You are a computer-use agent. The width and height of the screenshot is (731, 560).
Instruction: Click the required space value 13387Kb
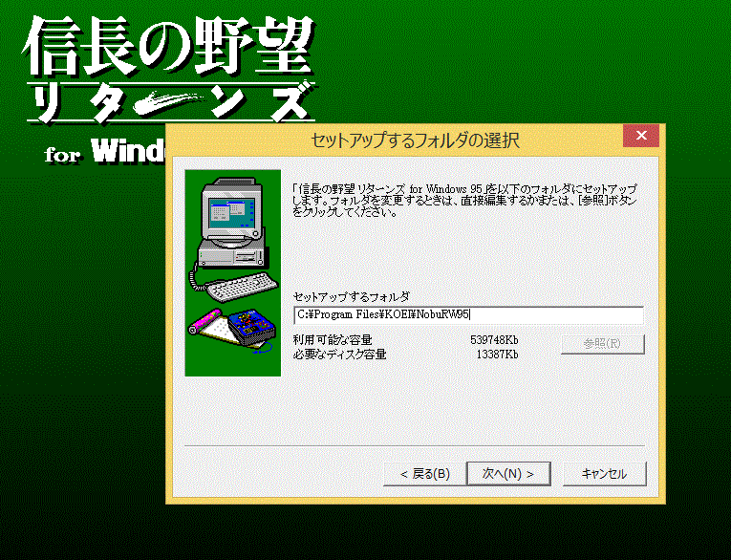point(497,355)
